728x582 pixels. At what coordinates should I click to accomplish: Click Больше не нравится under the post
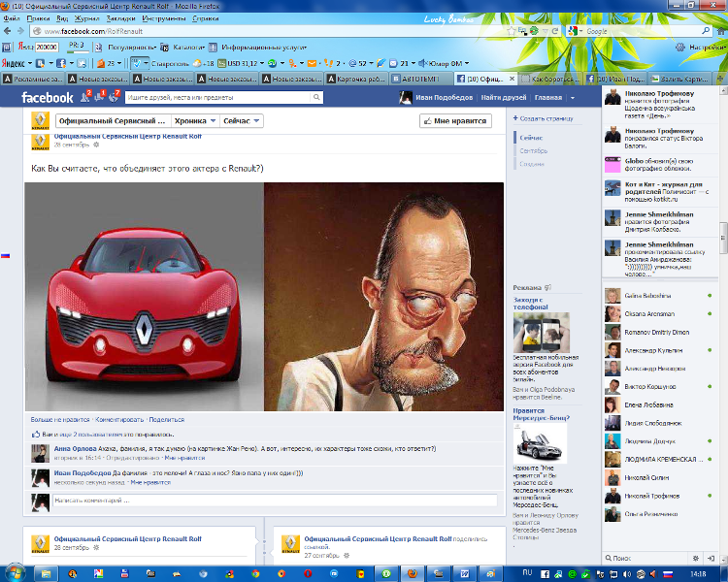click(x=60, y=420)
